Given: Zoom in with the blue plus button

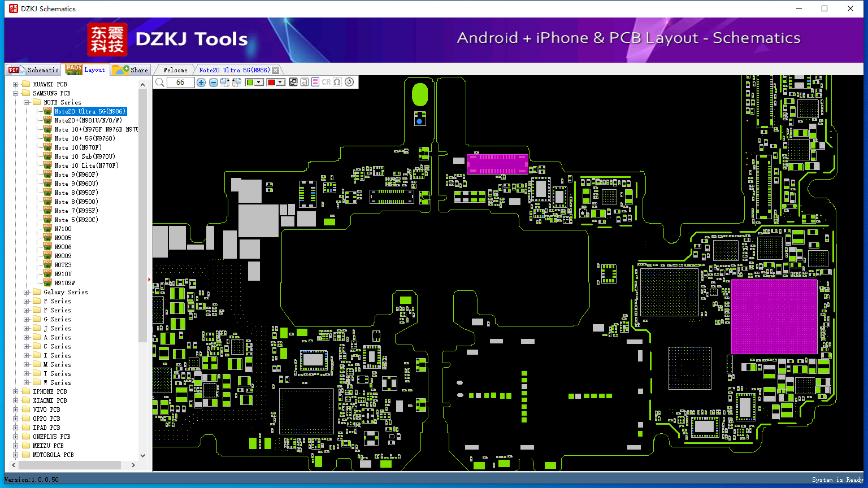Looking at the screenshot, I should click(x=201, y=82).
